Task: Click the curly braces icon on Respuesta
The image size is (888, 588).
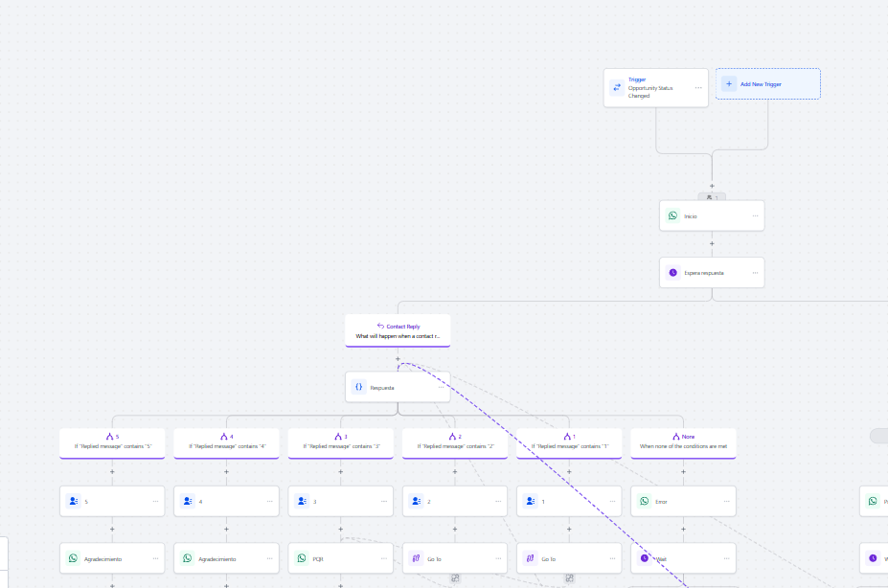Action: click(359, 387)
